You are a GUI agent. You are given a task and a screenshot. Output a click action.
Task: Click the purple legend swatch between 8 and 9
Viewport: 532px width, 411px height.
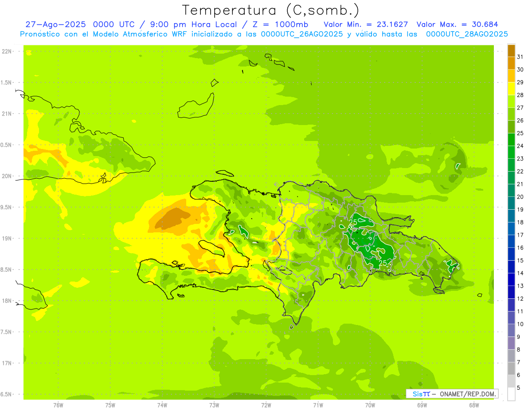[511, 343]
